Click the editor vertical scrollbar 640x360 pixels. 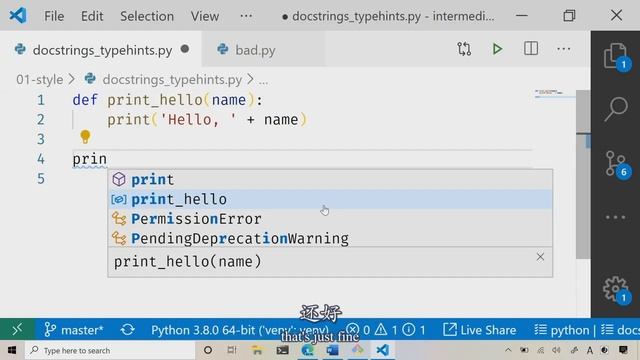pos(583,174)
